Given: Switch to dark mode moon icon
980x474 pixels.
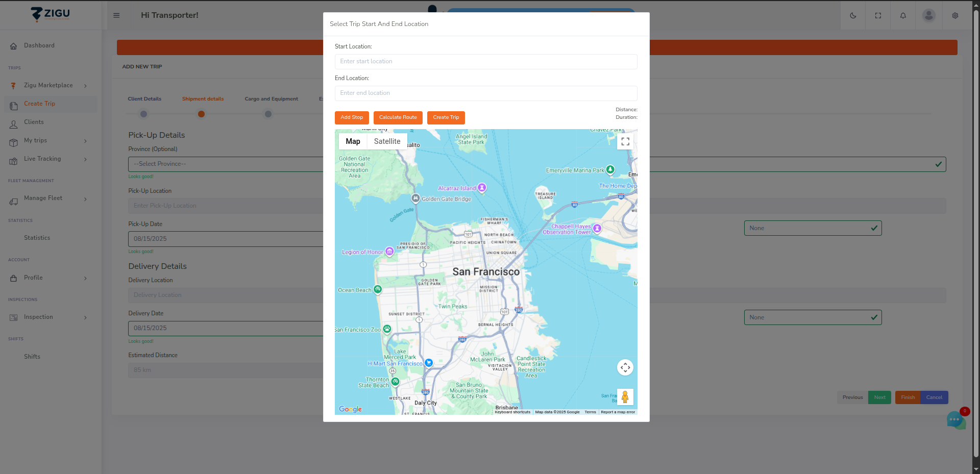Looking at the screenshot, I should point(853,15).
